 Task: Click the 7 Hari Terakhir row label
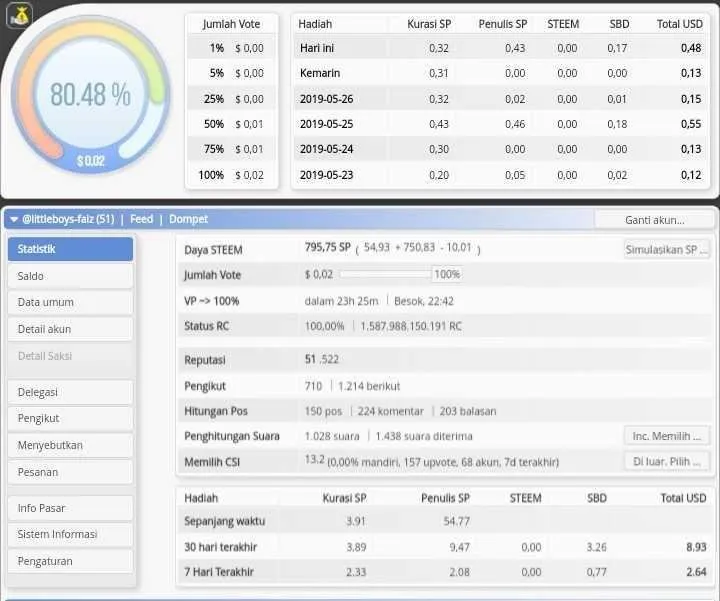click(x=219, y=572)
